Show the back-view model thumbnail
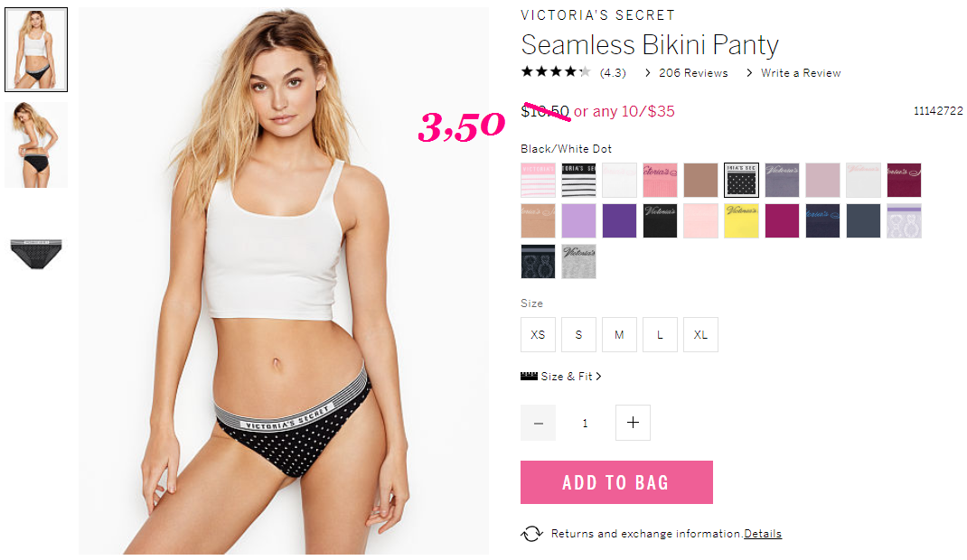Screen dimensions: 967x560 coord(36,145)
